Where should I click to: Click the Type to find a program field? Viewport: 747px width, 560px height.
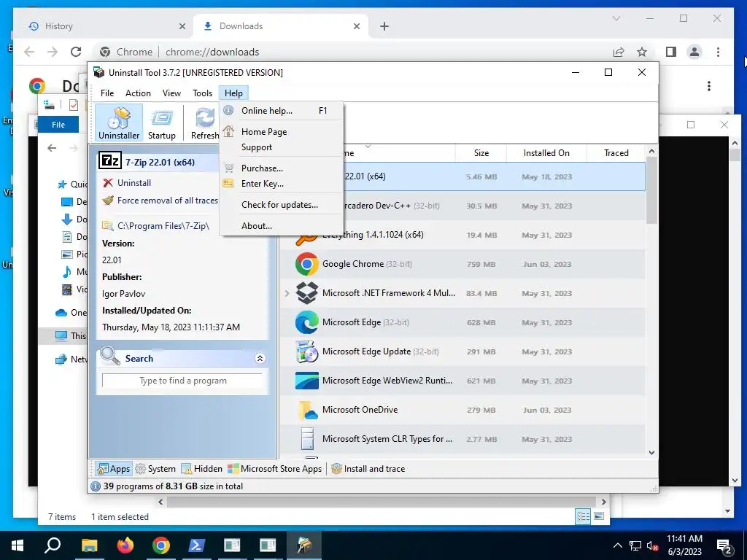182,381
